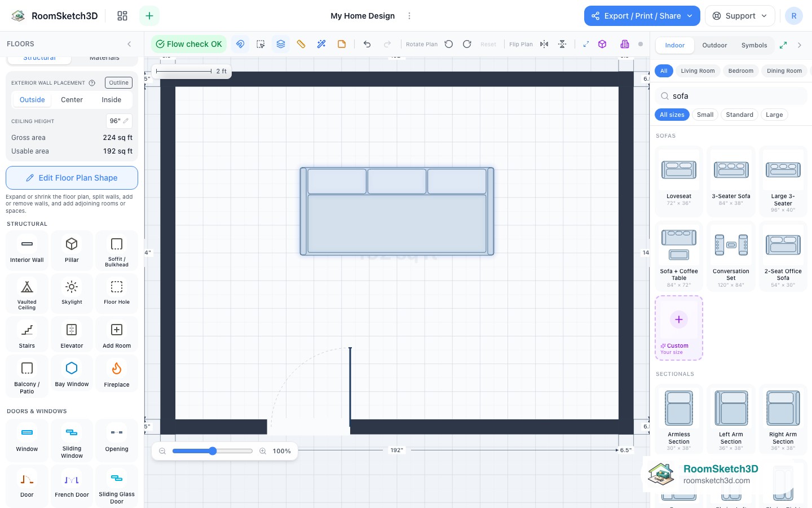The image size is (812, 508).
Task: Switch to 3D cube view
Action: tap(602, 44)
